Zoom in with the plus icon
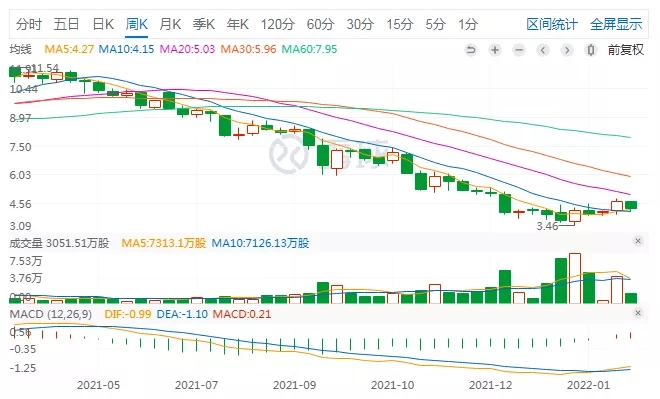 [x=495, y=51]
